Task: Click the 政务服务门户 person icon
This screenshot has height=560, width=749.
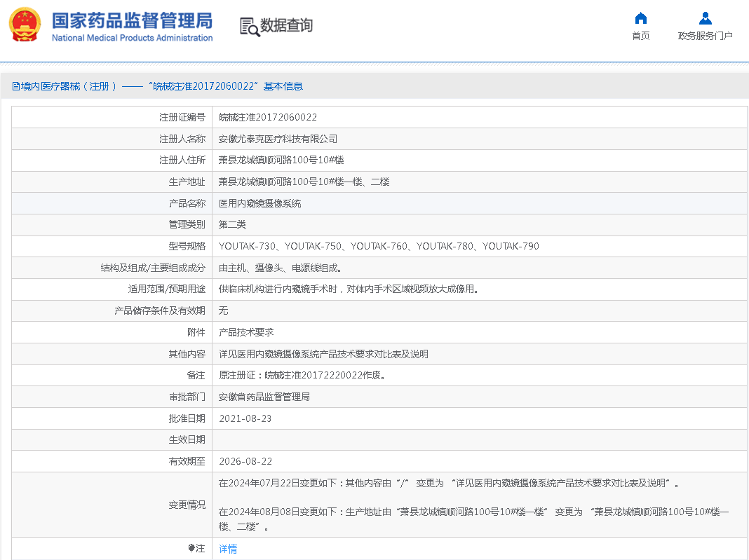Action: pyautogui.click(x=705, y=19)
